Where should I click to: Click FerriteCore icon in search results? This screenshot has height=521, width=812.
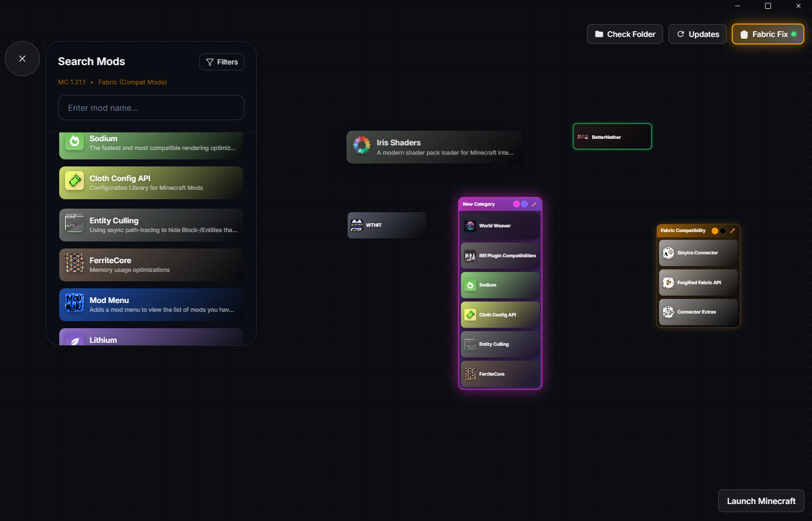tap(74, 263)
